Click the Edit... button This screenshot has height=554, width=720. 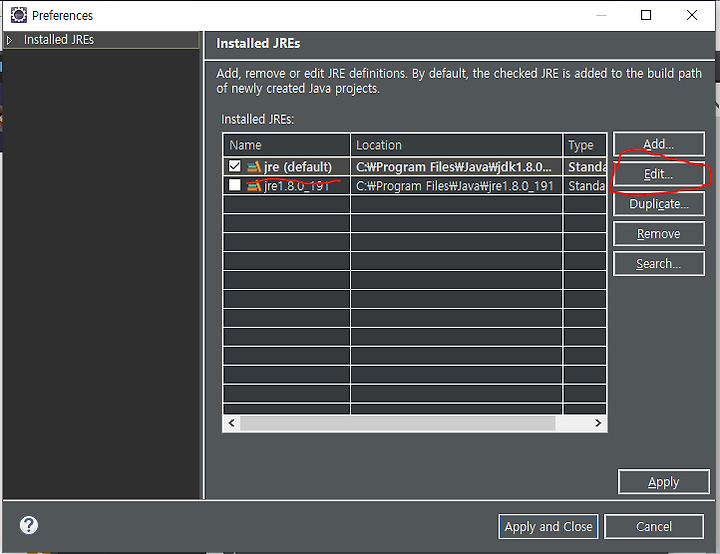[x=658, y=174]
